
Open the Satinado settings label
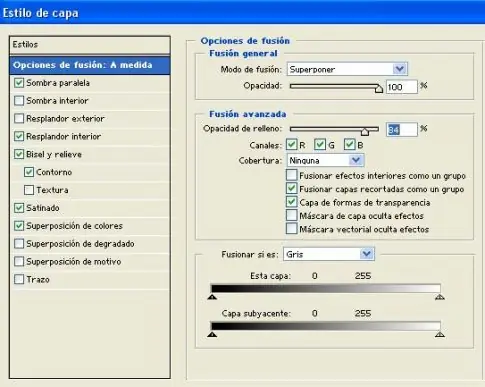(x=43, y=208)
